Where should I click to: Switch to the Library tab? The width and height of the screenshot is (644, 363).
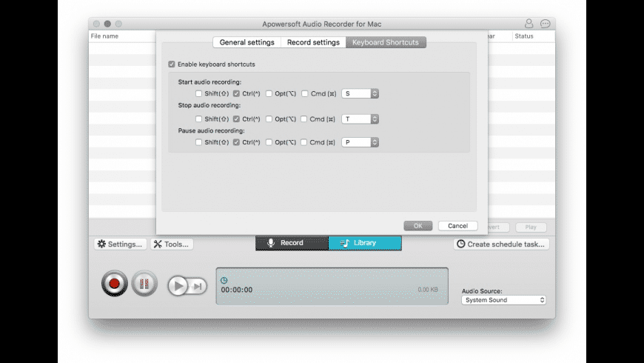[365, 243]
